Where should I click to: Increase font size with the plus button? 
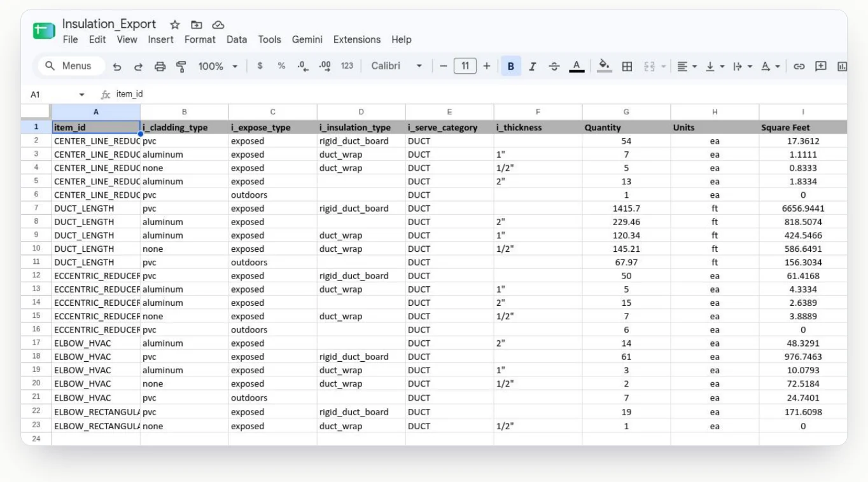(x=487, y=66)
